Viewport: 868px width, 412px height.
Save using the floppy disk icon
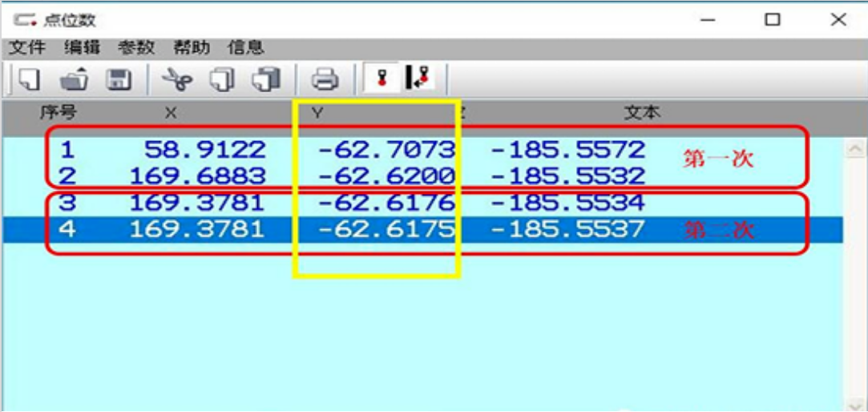tap(119, 80)
